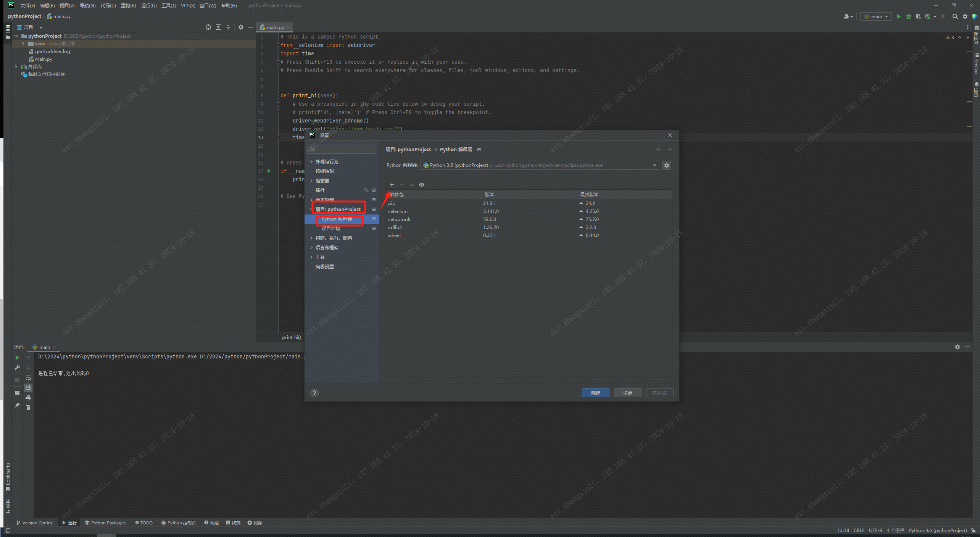This screenshot has height=537, width=980.
Task: Select 按键映射 in settings tree
Action: click(324, 171)
